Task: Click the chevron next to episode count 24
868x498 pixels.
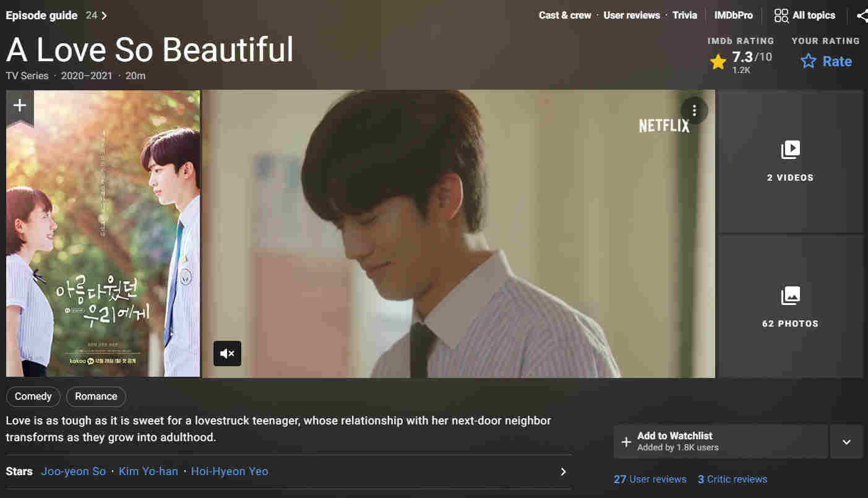Action: coord(104,15)
